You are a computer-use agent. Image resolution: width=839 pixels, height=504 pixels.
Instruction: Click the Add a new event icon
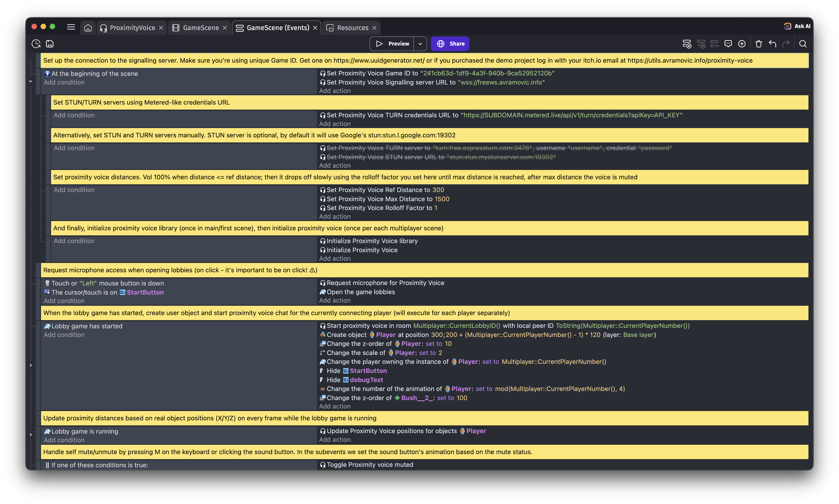point(687,44)
